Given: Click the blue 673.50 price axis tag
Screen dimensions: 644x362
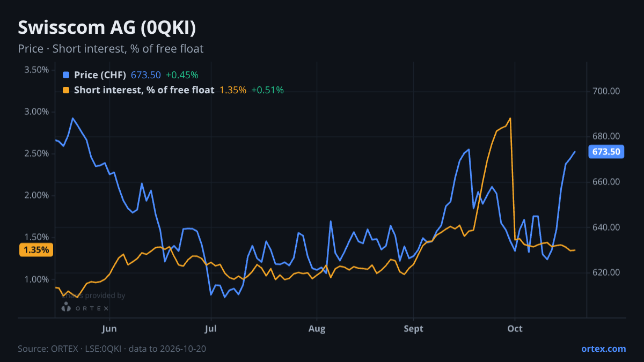Looking at the screenshot, I should click(606, 152).
